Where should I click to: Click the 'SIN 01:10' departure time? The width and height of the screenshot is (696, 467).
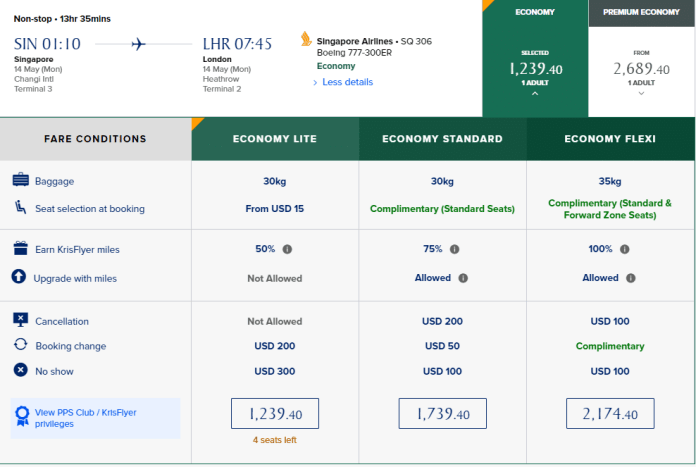pos(47,44)
